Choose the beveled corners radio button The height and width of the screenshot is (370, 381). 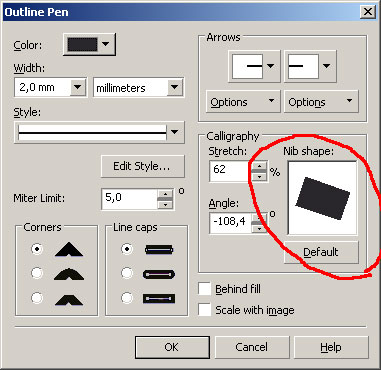(37, 298)
